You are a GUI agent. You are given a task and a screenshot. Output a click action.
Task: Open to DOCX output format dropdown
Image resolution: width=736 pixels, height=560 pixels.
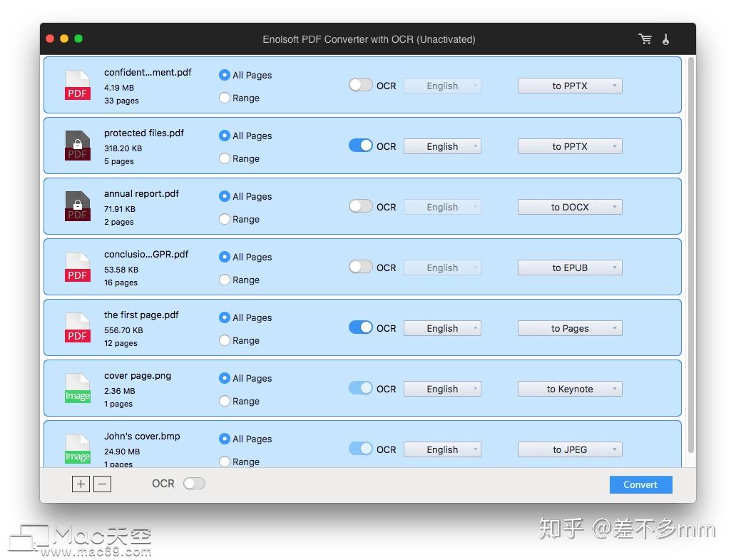coord(570,207)
